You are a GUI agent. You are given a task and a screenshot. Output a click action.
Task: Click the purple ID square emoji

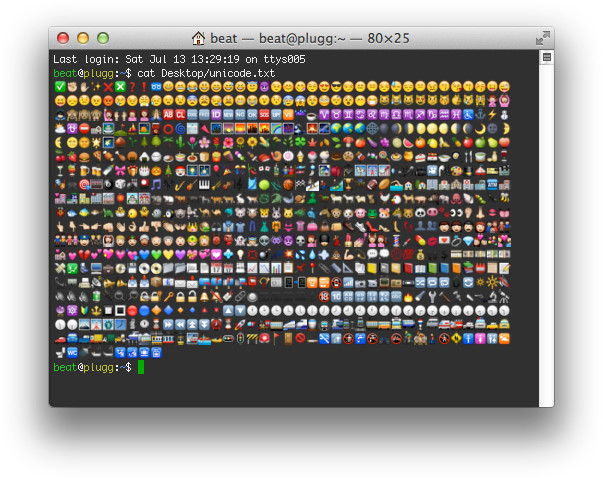tap(216, 115)
